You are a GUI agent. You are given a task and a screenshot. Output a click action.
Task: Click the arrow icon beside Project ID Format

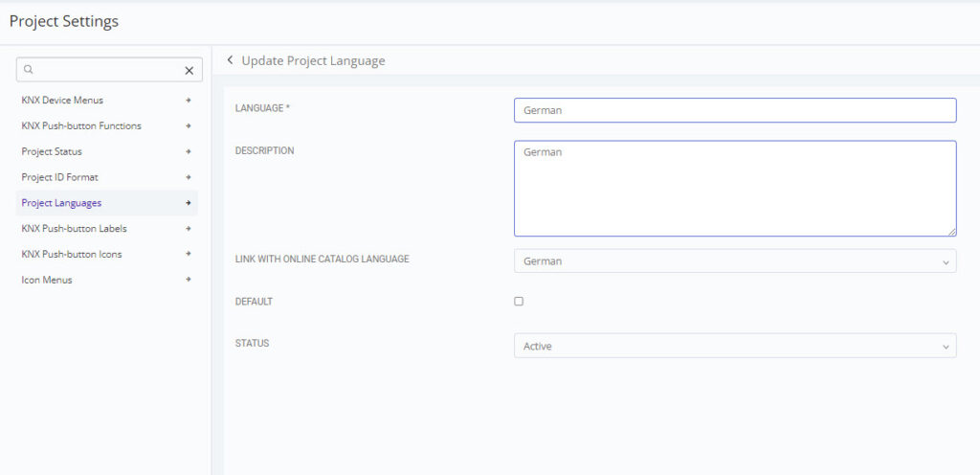click(x=189, y=177)
